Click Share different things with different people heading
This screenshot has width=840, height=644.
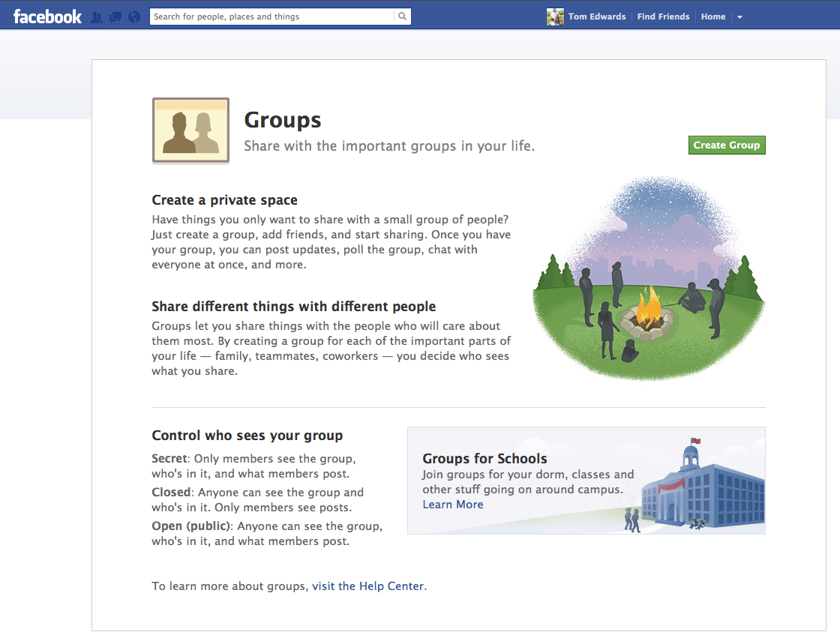click(293, 307)
